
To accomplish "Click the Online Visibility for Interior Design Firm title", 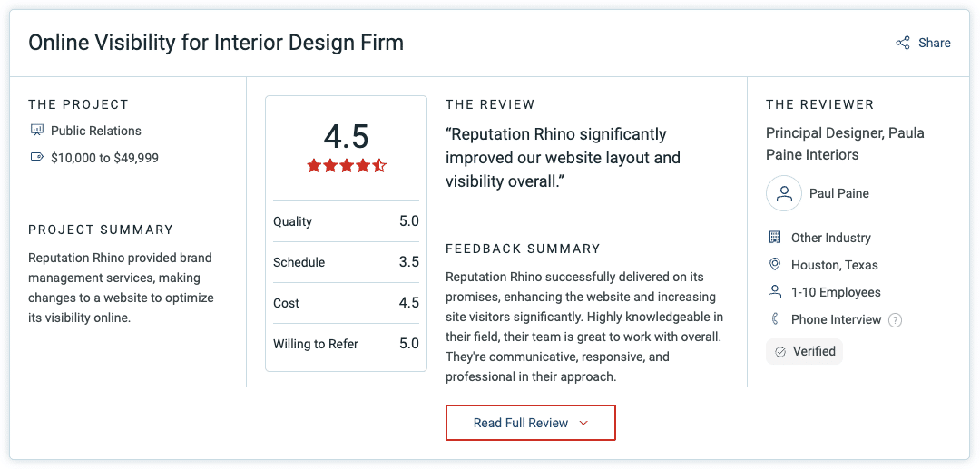I will pyautogui.click(x=216, y=43).
